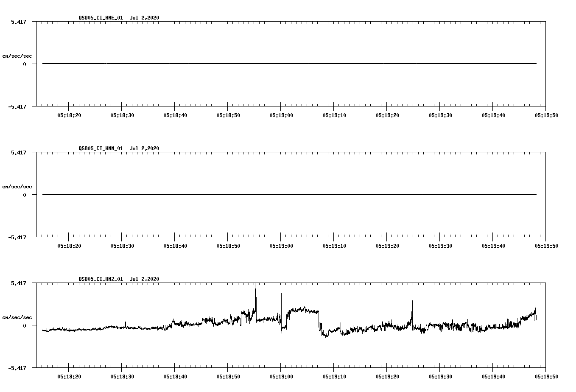Viewport: 576px width, 392px height.
Task: Click the 05:18:40 time label under the HNE plot
Action: pyautogui.click(x=175, y=115)
